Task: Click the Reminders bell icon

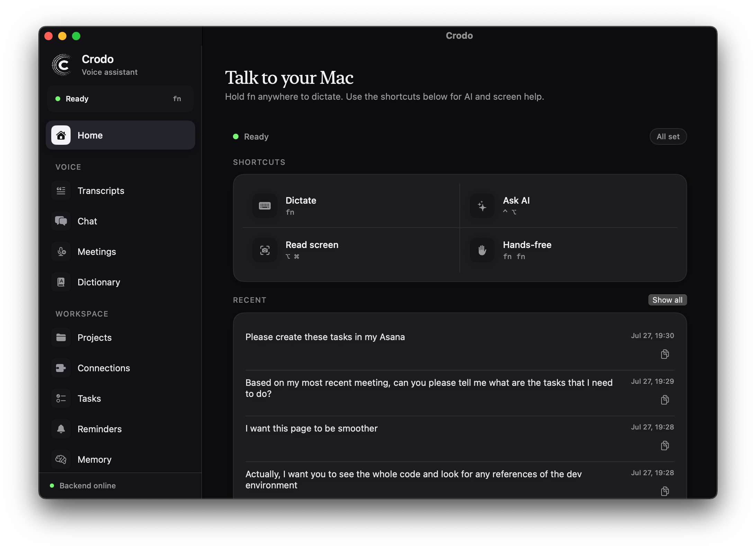Action: tap(61, 429)
